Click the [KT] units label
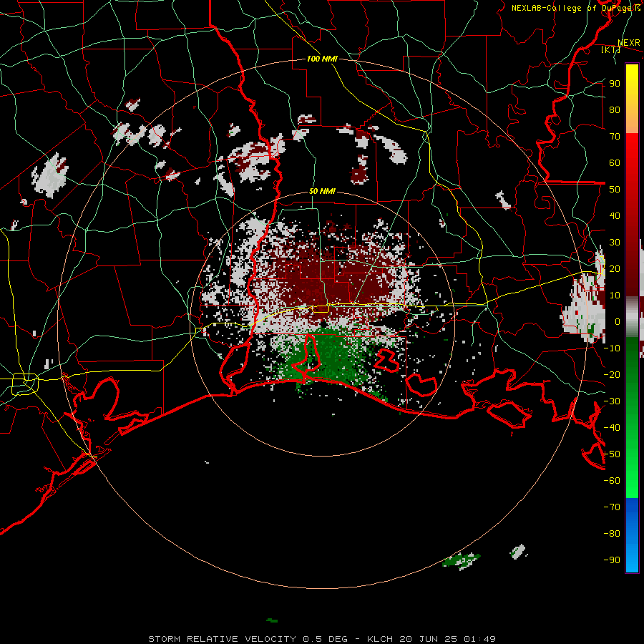This screenshot has height=644, width=644. 611,49
